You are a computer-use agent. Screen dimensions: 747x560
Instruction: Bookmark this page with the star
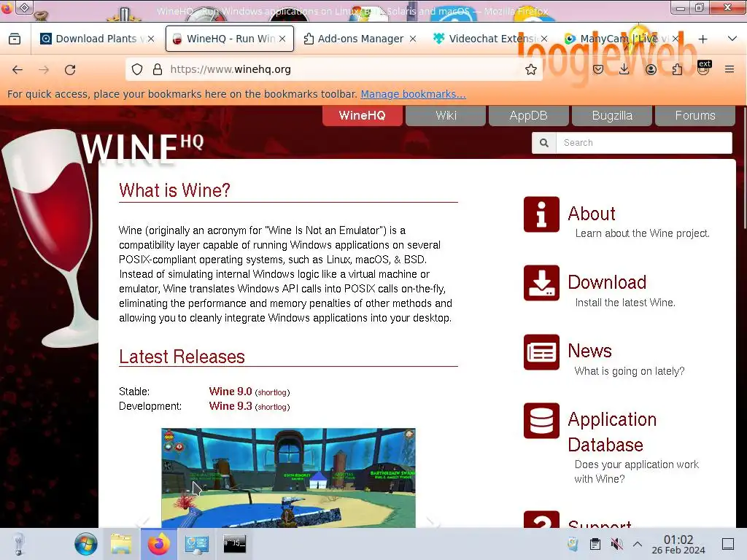click(531, 69)
